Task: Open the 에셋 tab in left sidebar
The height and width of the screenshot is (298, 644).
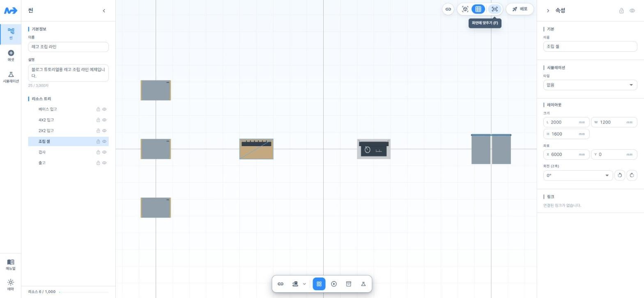Action: click(11, 55)
